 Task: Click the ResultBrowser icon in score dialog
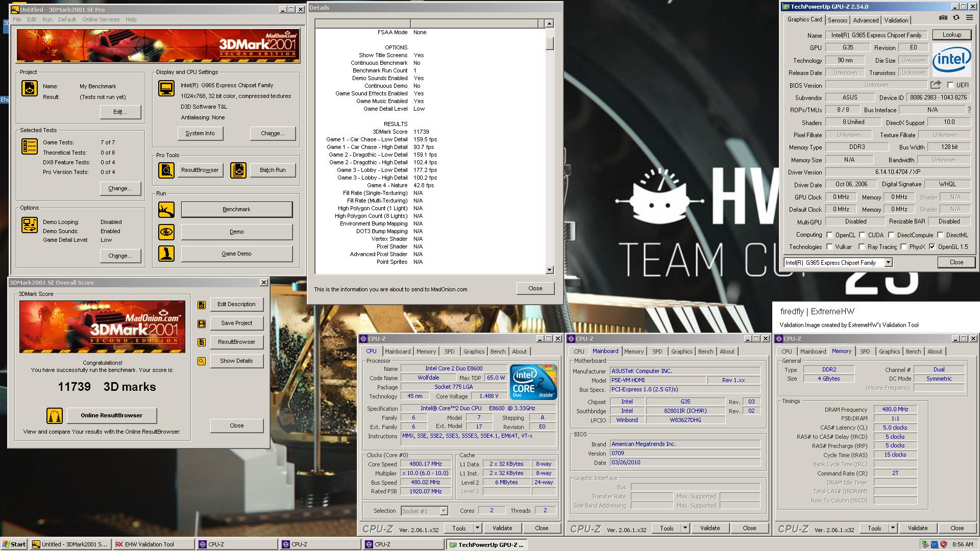pyautogui.click(x=202, y=342)
